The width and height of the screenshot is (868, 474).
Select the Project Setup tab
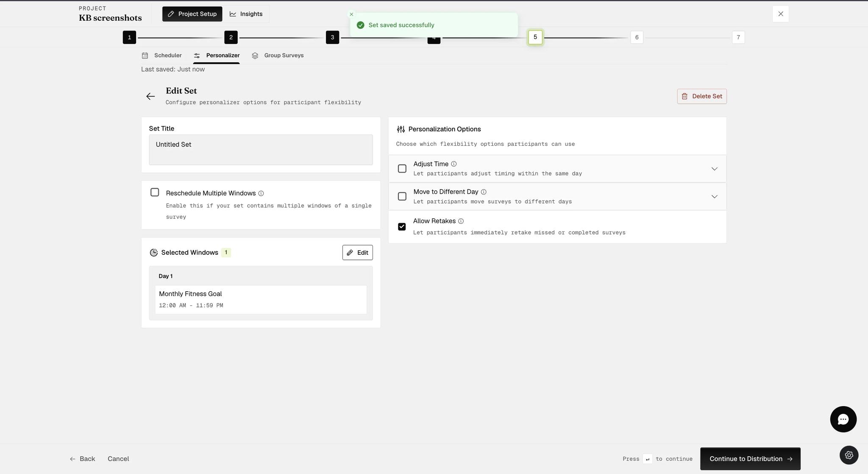[x=192, y=14]
